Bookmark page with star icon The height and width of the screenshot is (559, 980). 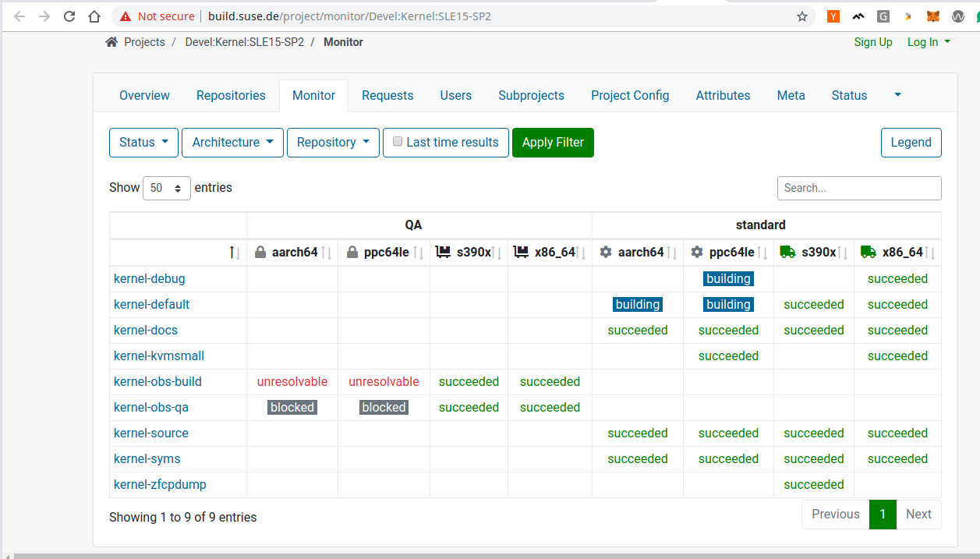point(802,16)
